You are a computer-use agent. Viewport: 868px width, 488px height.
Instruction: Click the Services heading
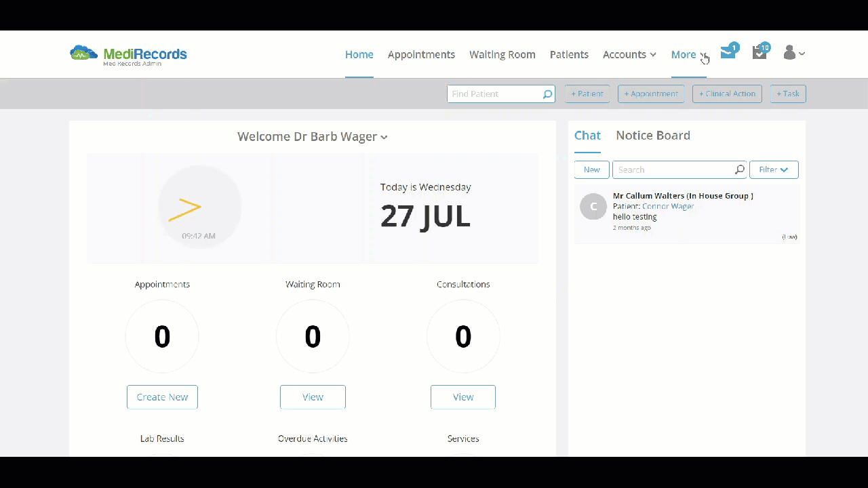pos(463,439)
